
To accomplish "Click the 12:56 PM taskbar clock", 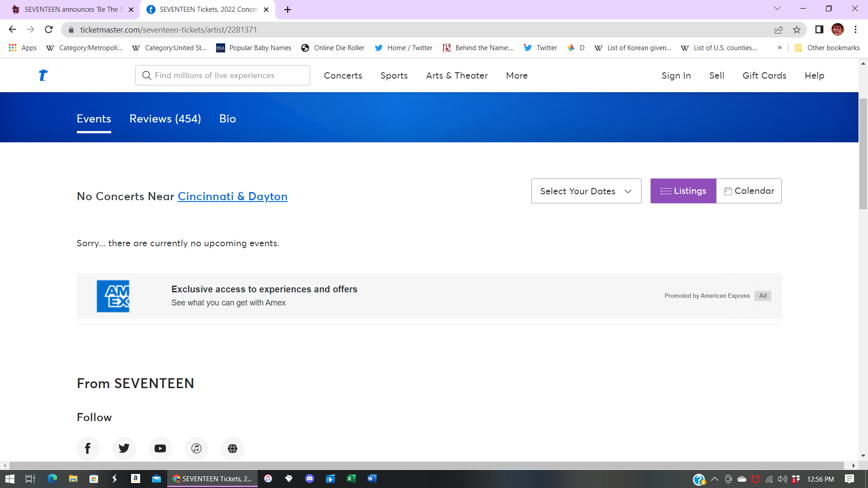I will click(x=821, y=479).
